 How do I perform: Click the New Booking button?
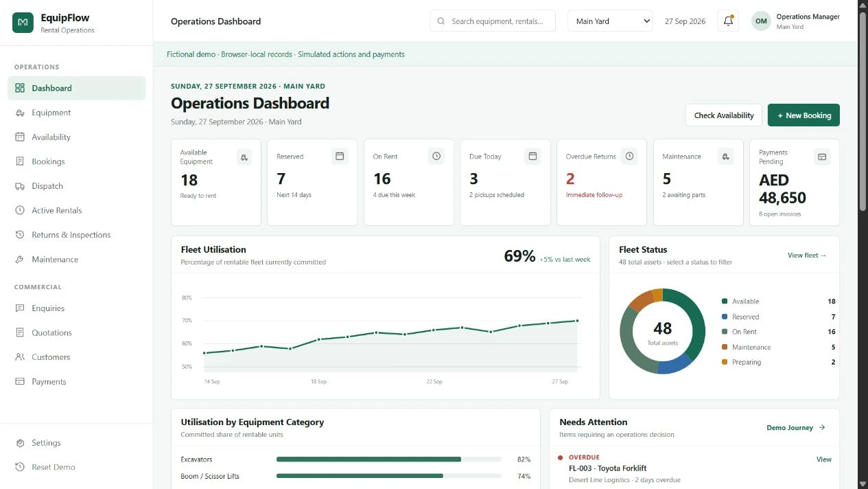click(x=804, y=115)
